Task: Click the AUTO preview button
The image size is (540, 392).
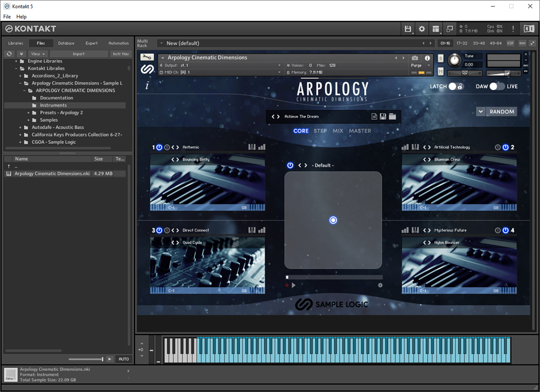Action: pyautogui.click(x=124, y=359)
